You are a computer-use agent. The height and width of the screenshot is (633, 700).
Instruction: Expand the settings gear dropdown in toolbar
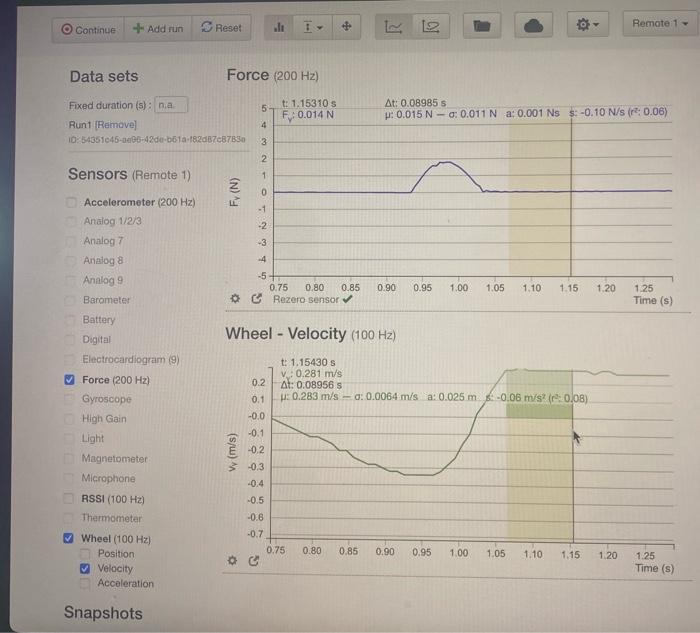tap(588, 25)
